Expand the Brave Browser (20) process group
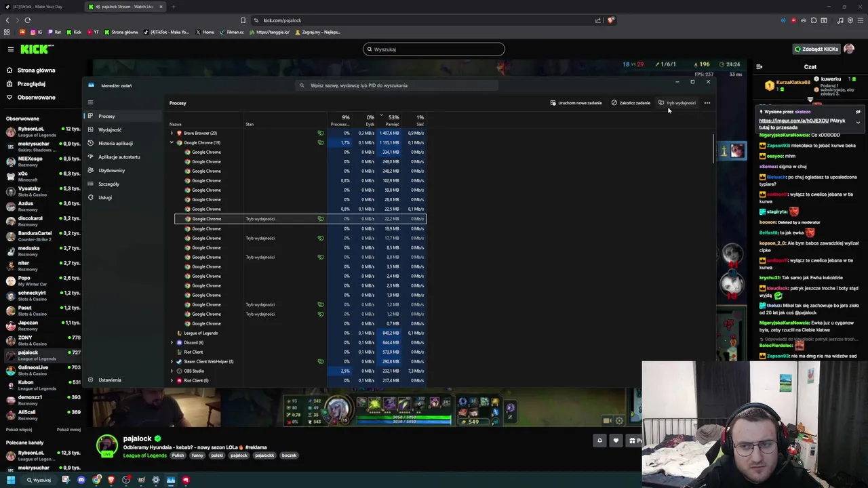 [172, 134]
